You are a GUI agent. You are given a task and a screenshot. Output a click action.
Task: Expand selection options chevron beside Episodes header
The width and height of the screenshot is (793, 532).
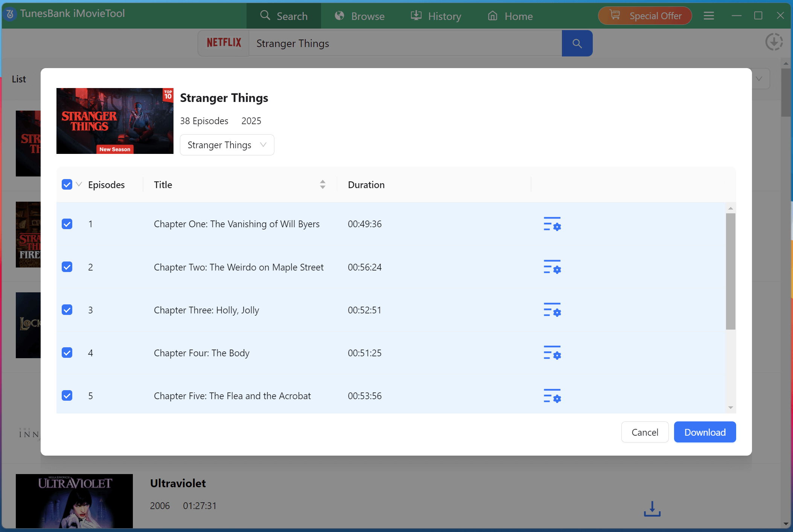click(x=79, y=184)
